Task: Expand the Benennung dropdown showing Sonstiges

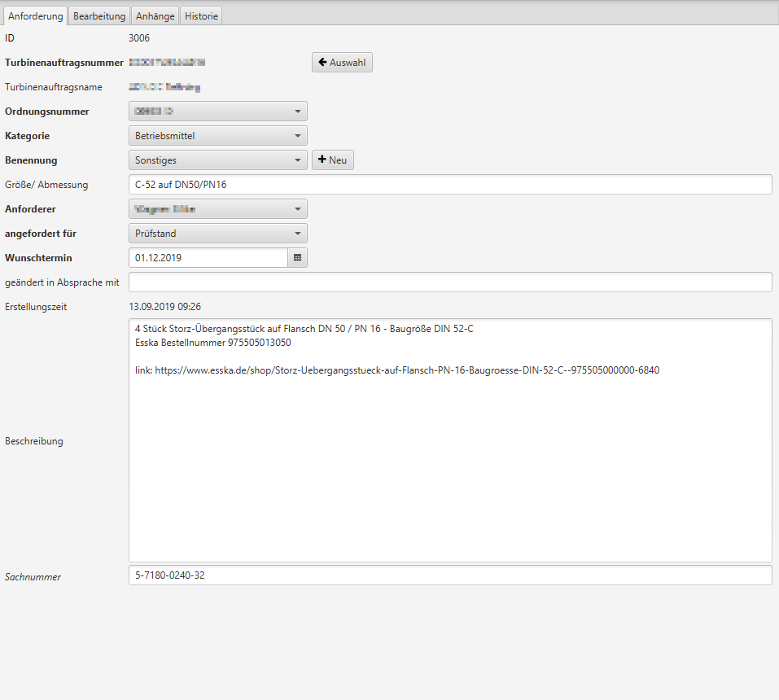Action: coord(217,160)
